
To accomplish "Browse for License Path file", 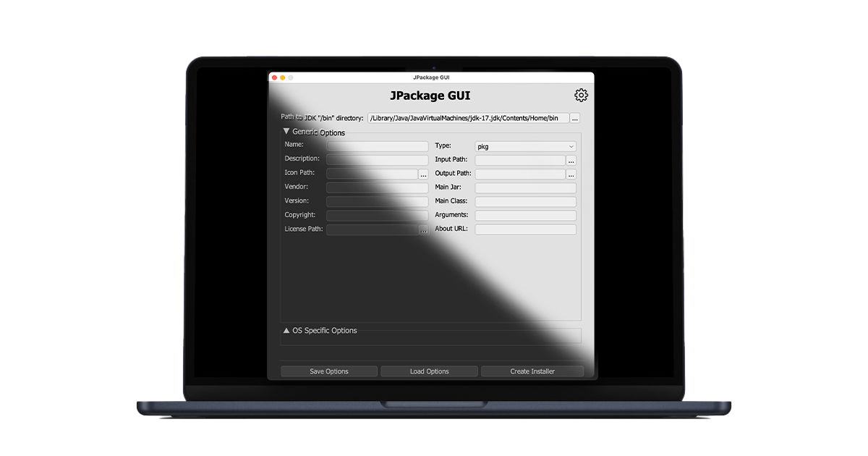I will (x=424, y=230).
